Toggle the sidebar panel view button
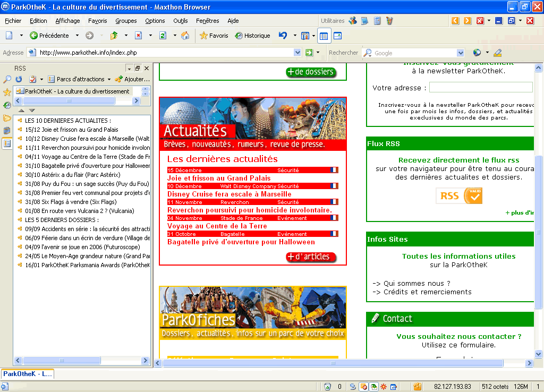This screenshot has width=544, height=392. click(324, 36)
